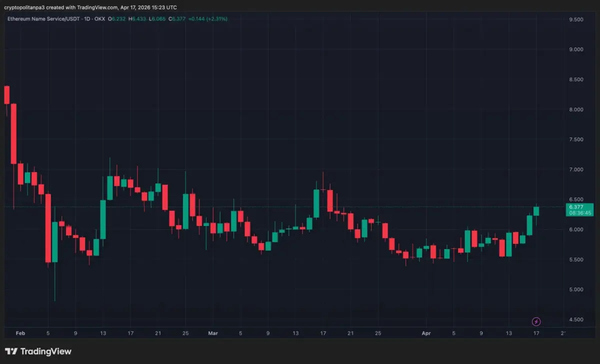Click the latest green candle on April 17

pyautogui.click(x=536, y=211)
